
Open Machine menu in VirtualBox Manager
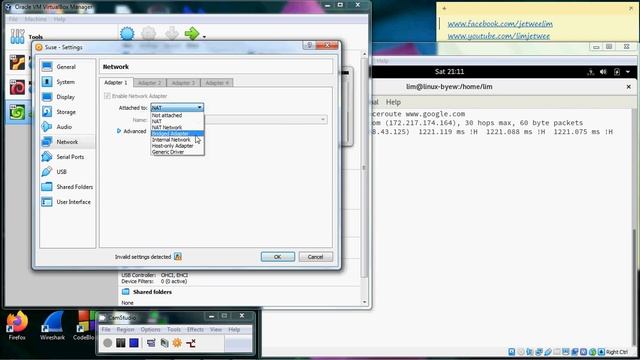[35, 19]
